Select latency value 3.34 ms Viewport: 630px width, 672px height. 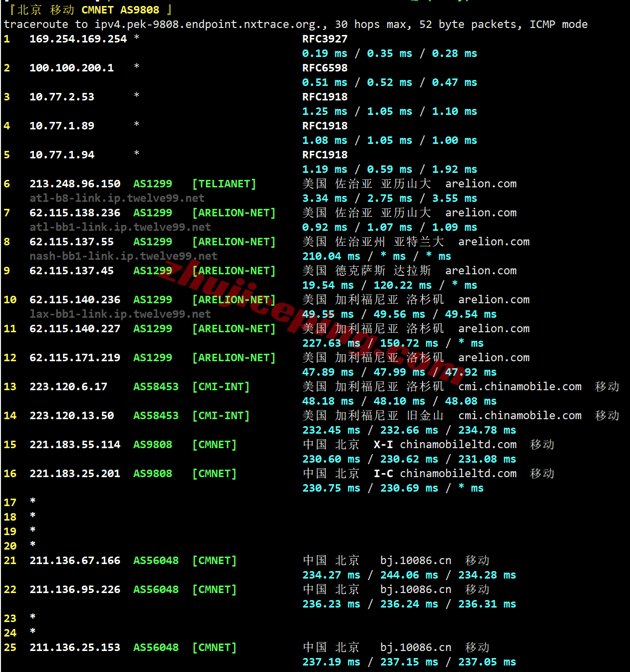[x=325, y=198]
